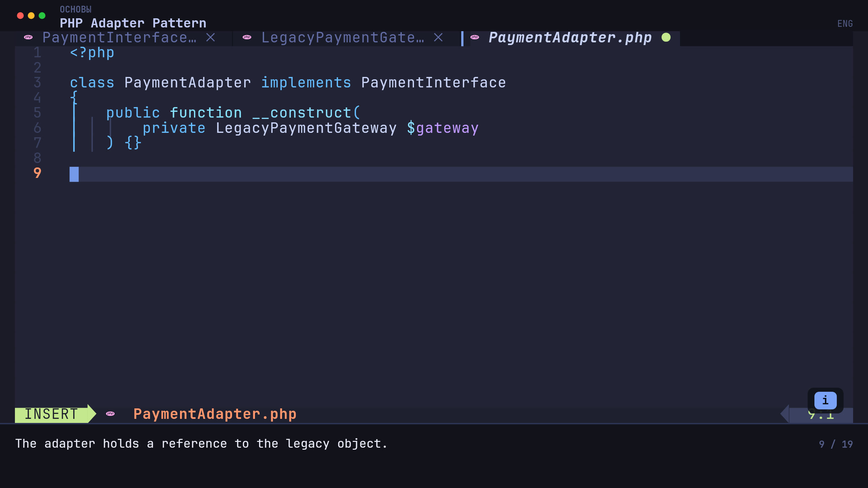Click the PHP Adapter Pattern title
The width and height of the screenshot is (868, 488).
[x=133, y=23]
